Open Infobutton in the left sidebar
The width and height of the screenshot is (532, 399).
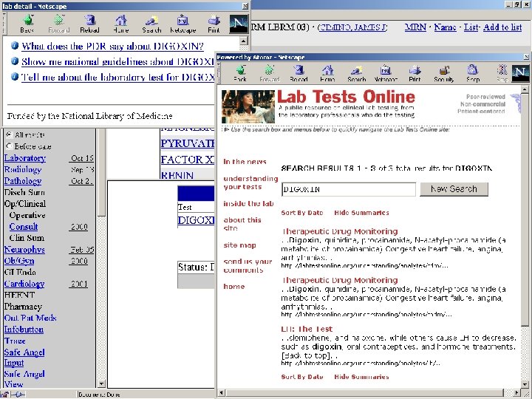pyautogui.click(x=24, y=329)
